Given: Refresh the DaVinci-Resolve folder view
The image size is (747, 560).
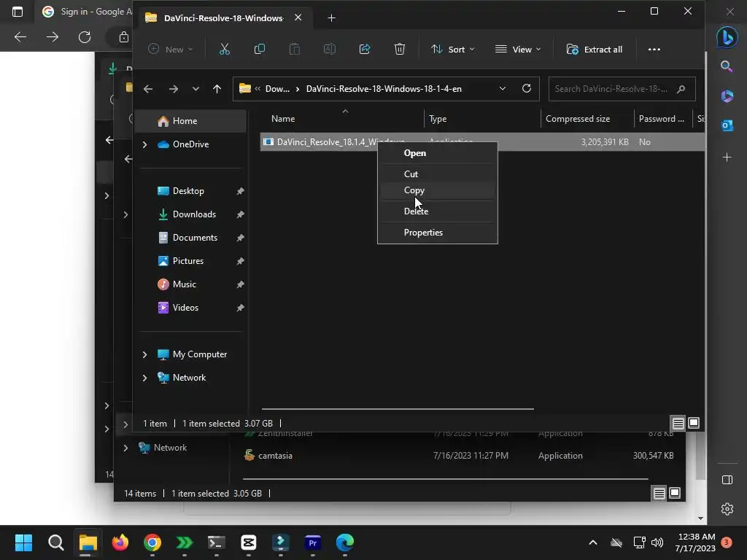Looking at the screenshot, I should point(527,88).
